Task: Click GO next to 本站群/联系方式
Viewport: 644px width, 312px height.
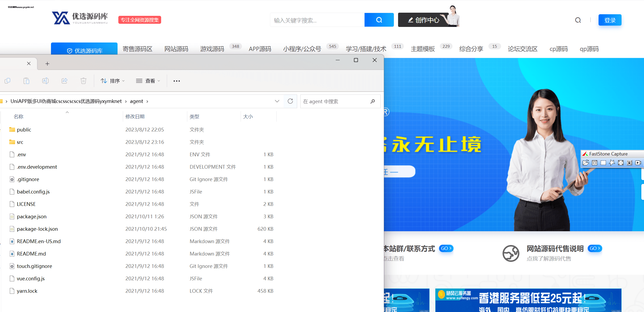Action: [446, 248]
